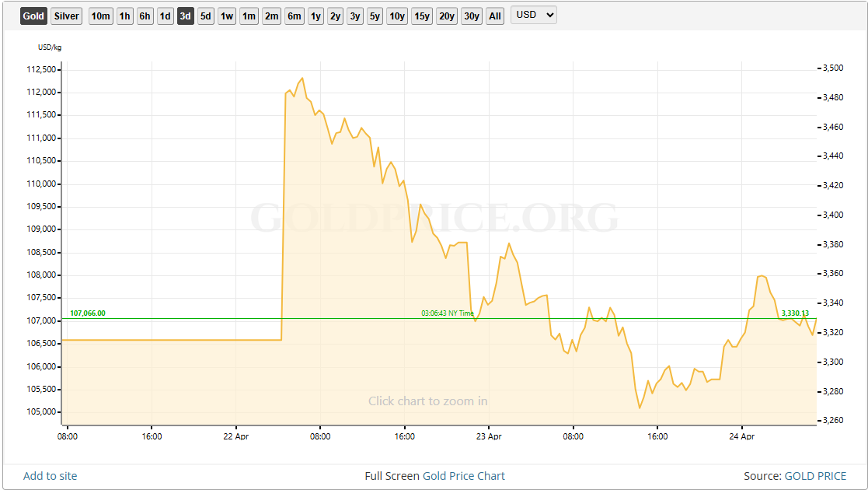
Task: Open the Gold Price Chart link
Action: coord(463,475)
